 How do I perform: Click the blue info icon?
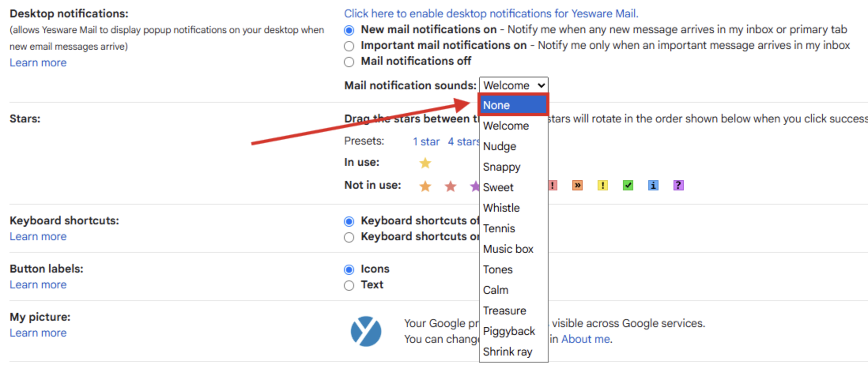653,185
